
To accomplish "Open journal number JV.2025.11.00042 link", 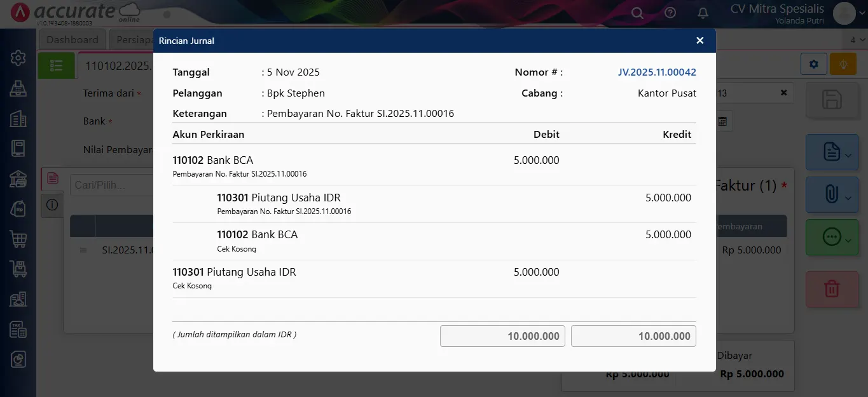I will click(657, 72).
